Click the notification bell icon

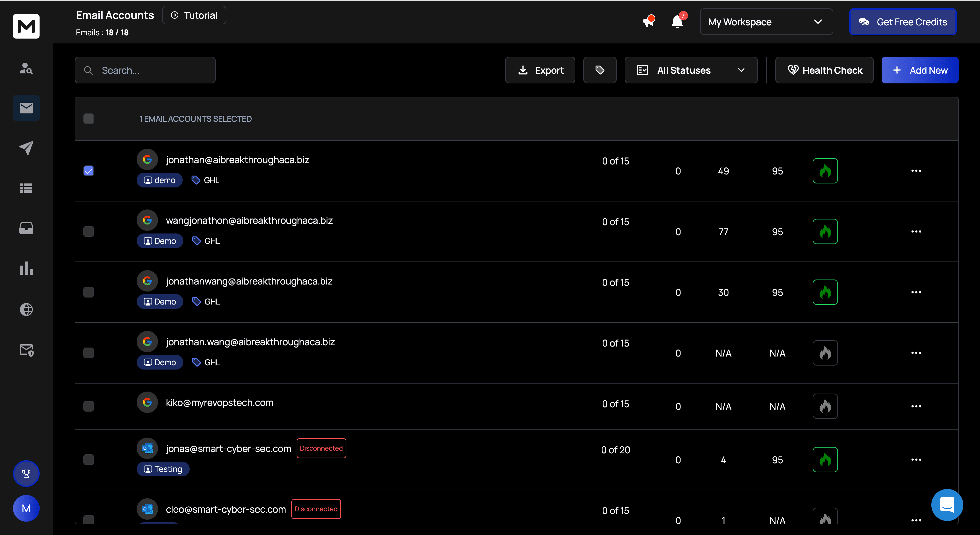coord(677,22)
